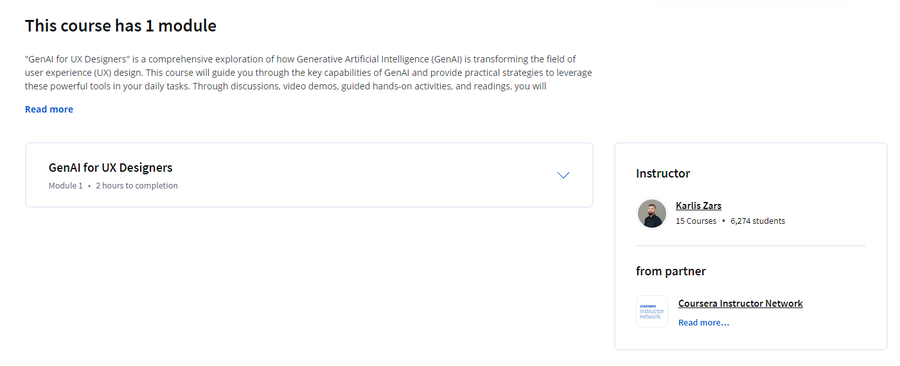Image resolution: width=900 pixels, height=366 pixels.
Task: Open the Coursera Instructor Network logo
Action: [651, 312]
